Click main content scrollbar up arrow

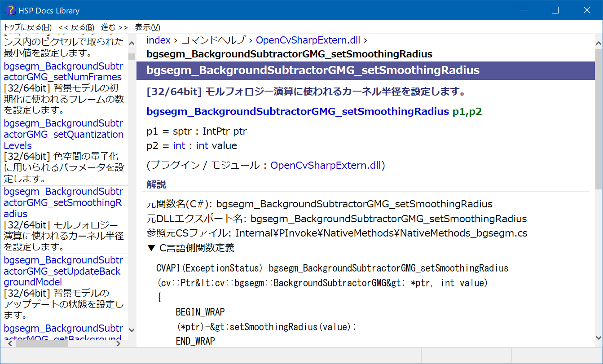coord(599,44)
